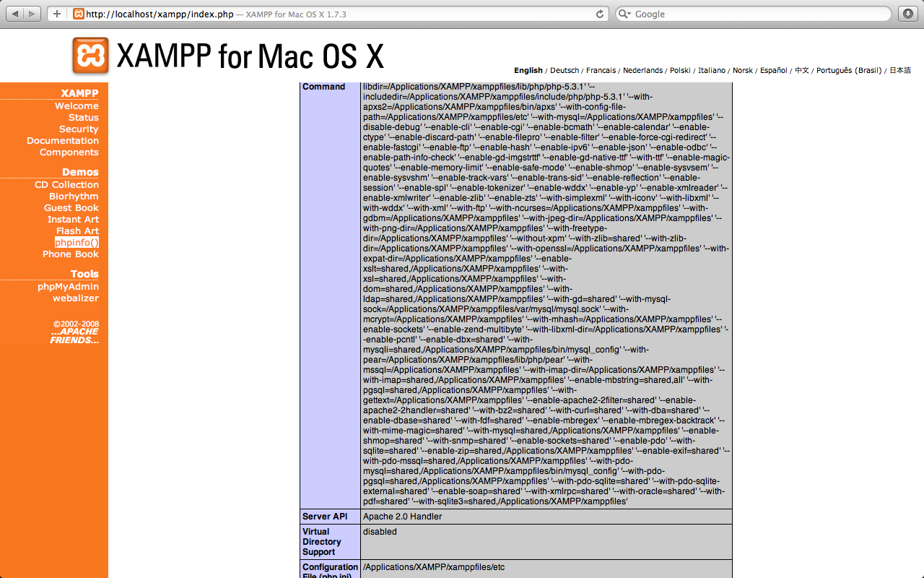Switch language to Francais
Viewport: 924px width, 578px height.
click(x=601, y=71)
